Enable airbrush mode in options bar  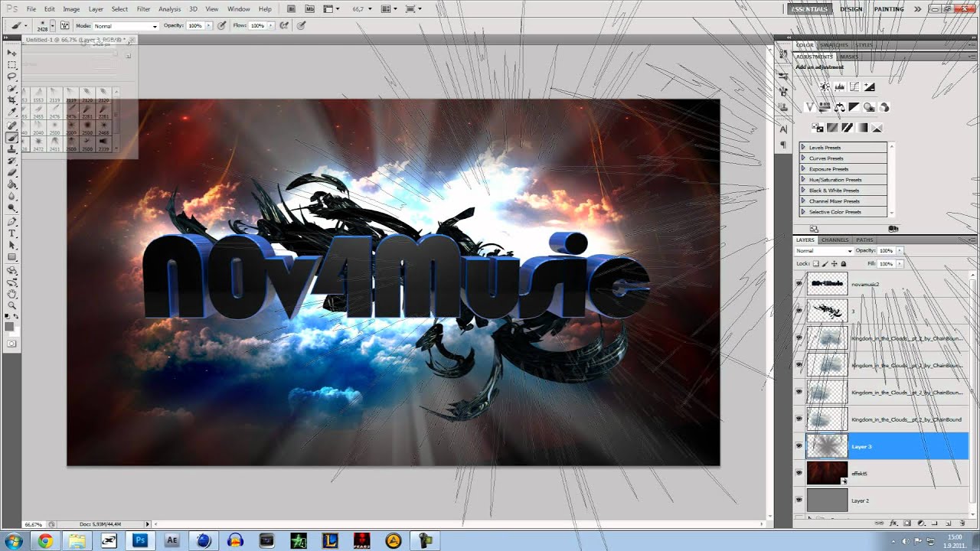click(284, 25)
